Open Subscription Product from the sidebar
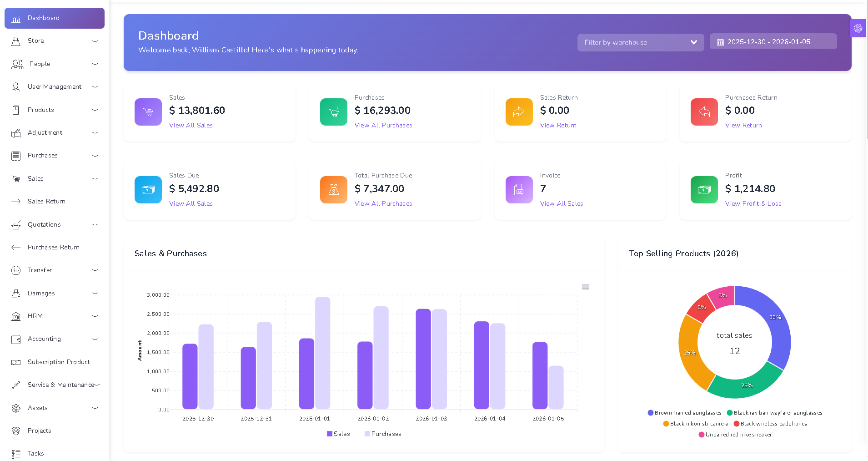868x461 pixels. click(x=59, y=362)
